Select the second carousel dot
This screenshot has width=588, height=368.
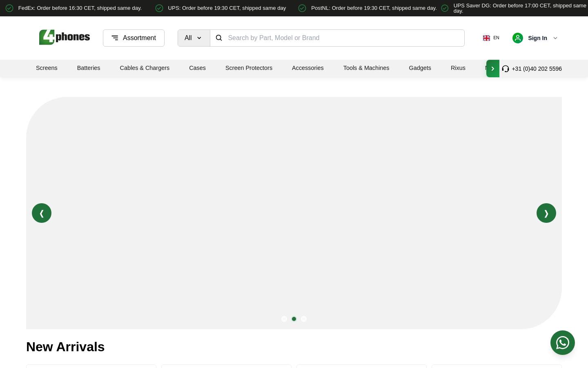294,319
